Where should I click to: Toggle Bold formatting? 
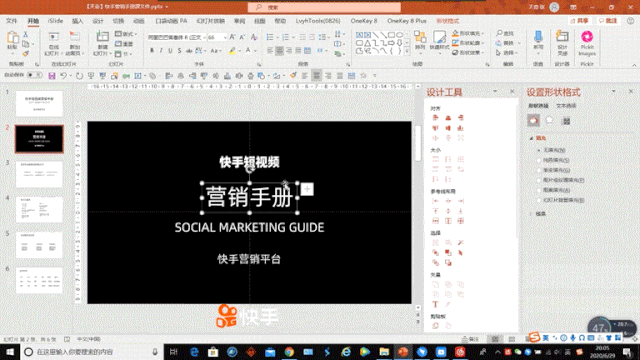coord(152,51)
